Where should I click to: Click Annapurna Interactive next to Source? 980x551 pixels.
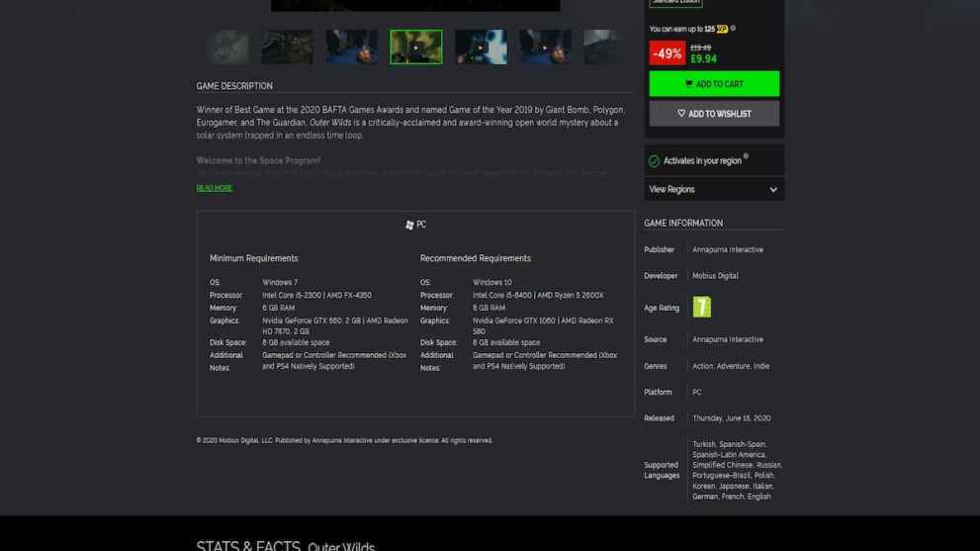(x=727, y=339)
